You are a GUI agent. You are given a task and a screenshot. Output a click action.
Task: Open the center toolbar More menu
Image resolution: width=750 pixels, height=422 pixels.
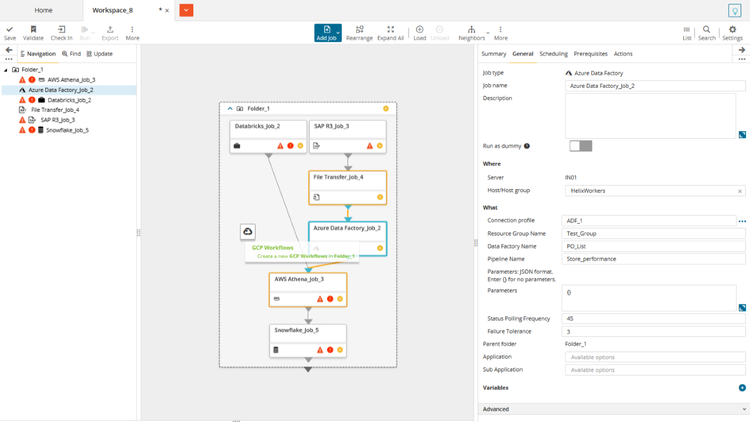(500, 33)
